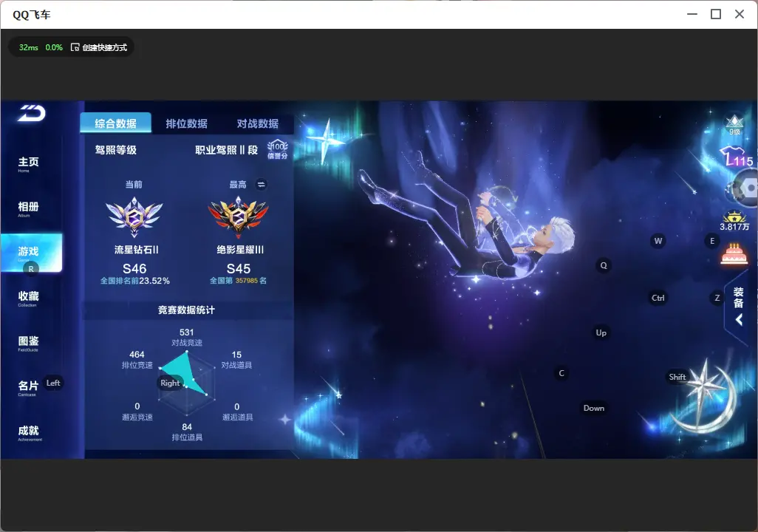Click the W key overlay
Screen dimensions: 758x532
tap(658, 241)
